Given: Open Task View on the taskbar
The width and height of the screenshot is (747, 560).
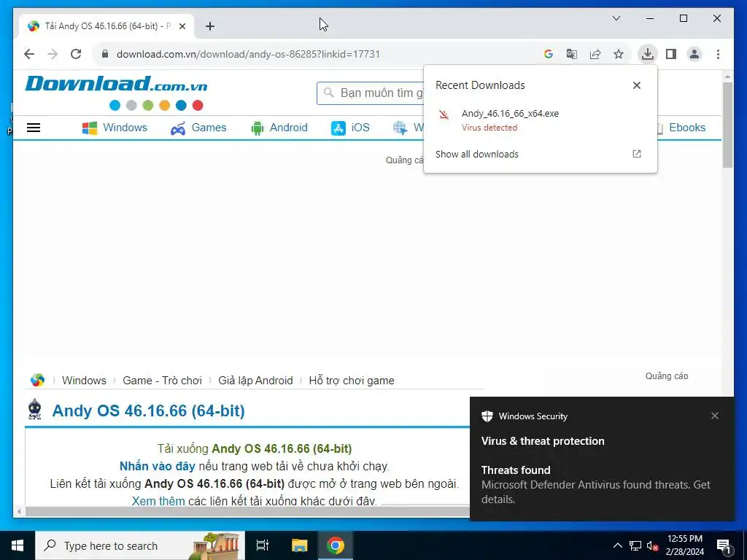Looking at the screenshot, I should [x=263, y=545].
